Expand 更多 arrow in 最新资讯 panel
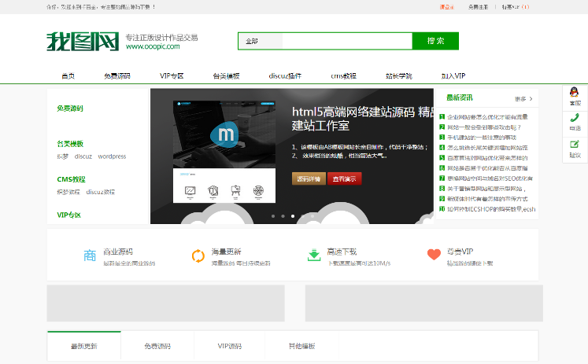Image resolution: width=588 pixels, height=364 pixels. (x=524, y=99)
